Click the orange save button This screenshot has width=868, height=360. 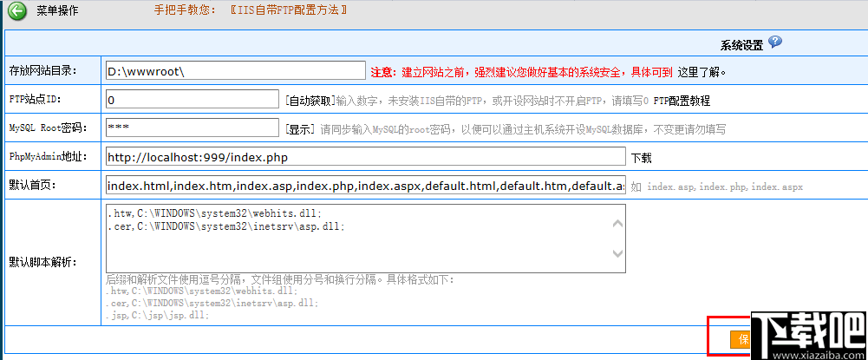(x=740, y=339)
